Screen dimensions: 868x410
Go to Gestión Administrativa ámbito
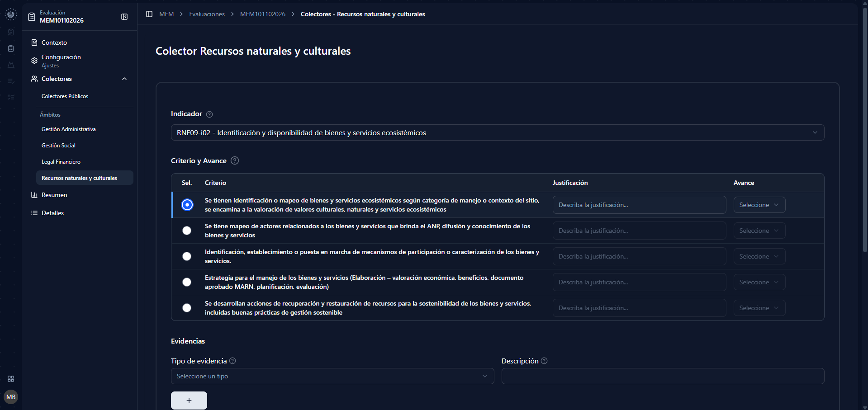(69, 129)
